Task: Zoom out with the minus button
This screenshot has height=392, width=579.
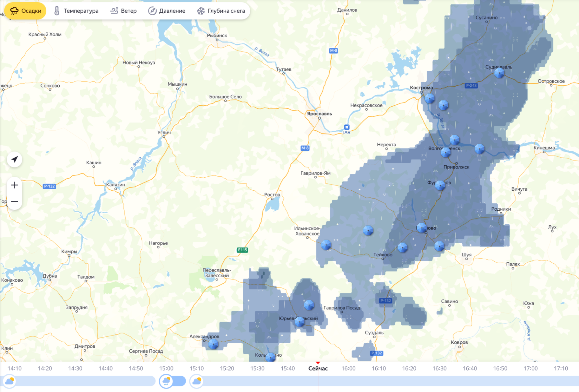Action: tap(14, 201)
